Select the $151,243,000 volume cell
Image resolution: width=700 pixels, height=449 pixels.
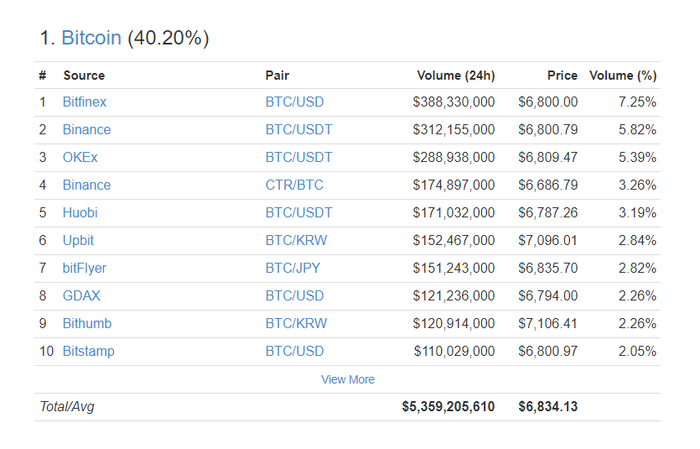point(454,268)
